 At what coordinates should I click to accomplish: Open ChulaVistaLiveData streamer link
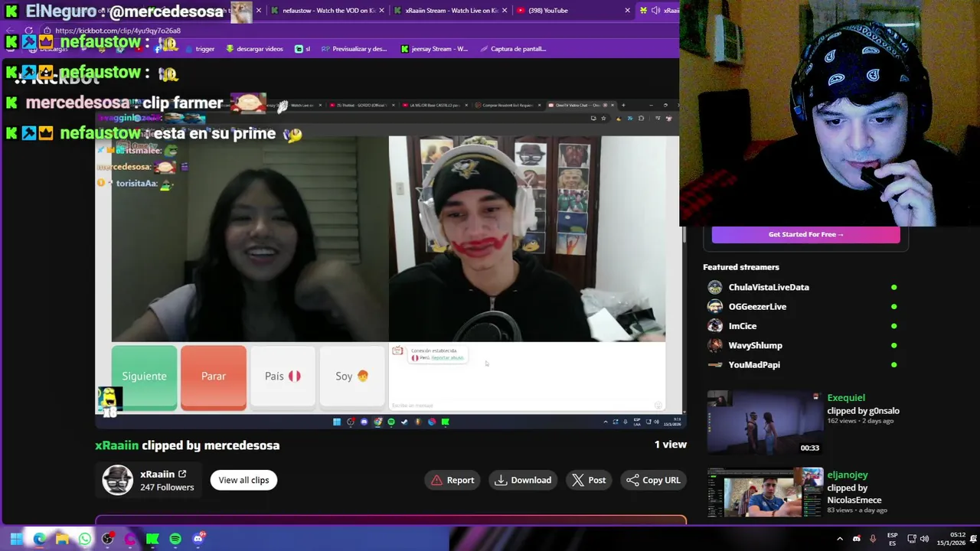[769, 287]
